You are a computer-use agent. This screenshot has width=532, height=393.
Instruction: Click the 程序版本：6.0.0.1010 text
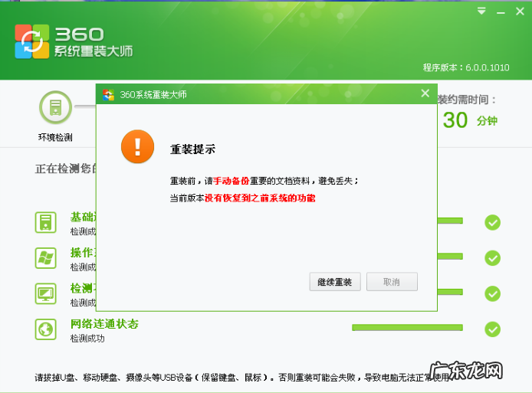(x=466, y=67)
